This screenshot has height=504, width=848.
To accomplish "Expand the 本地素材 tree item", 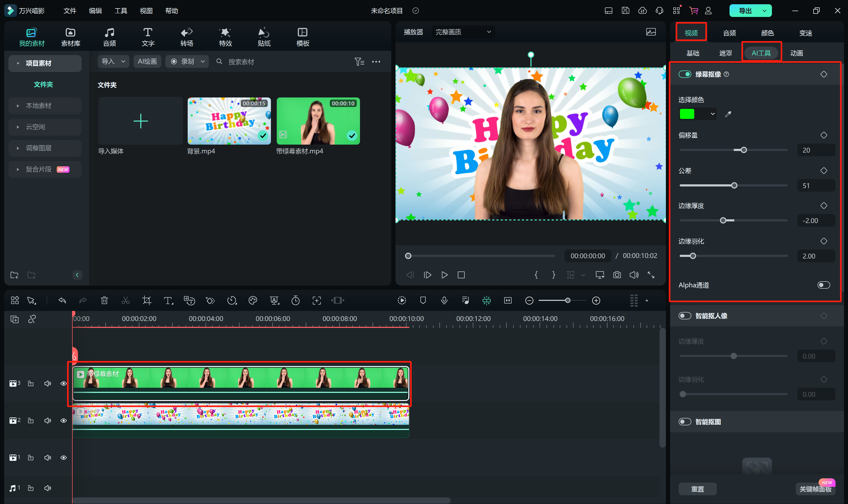I will point(18,106).
